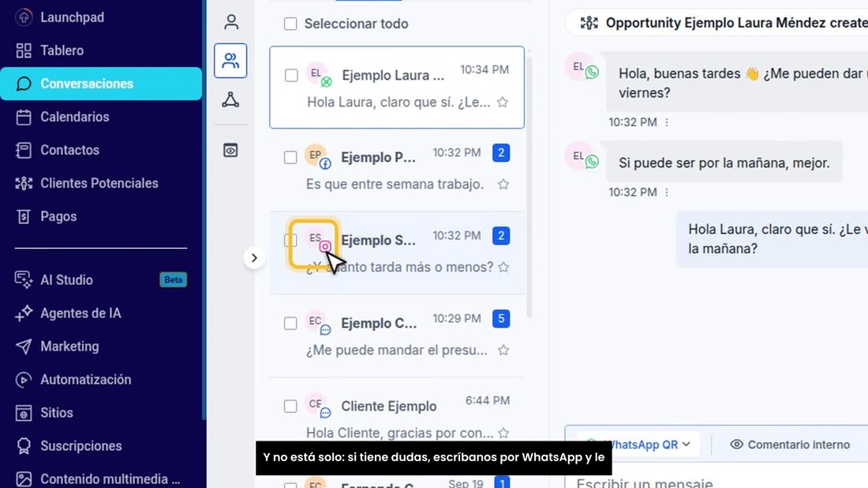Star the Ejemplo Laura conversation
Viewport: 868px width, 488px height.
point(503,102)
